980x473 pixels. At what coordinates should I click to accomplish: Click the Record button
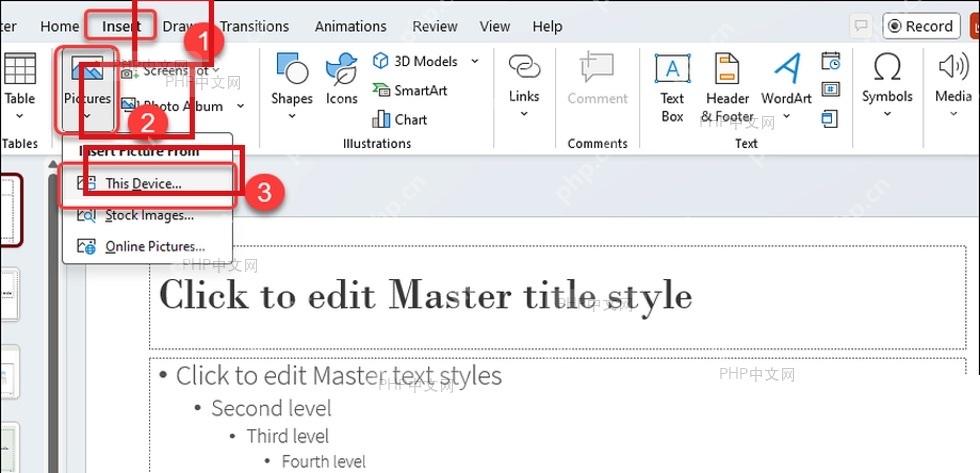coord(921,26)
